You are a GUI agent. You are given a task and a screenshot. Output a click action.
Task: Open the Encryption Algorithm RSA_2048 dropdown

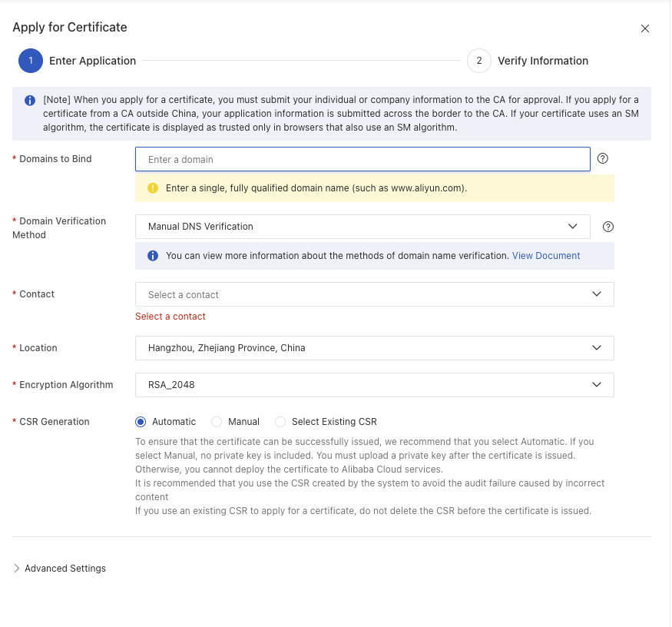tap(375, 385)
